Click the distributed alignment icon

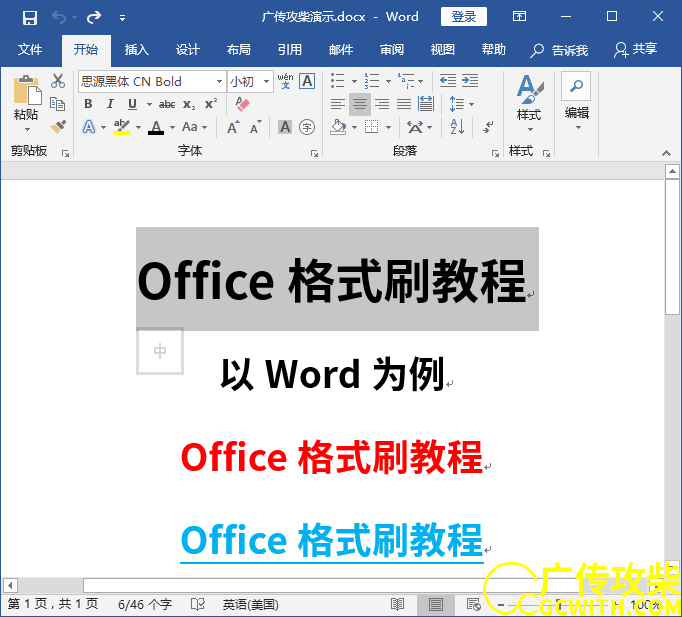(426, 104)
